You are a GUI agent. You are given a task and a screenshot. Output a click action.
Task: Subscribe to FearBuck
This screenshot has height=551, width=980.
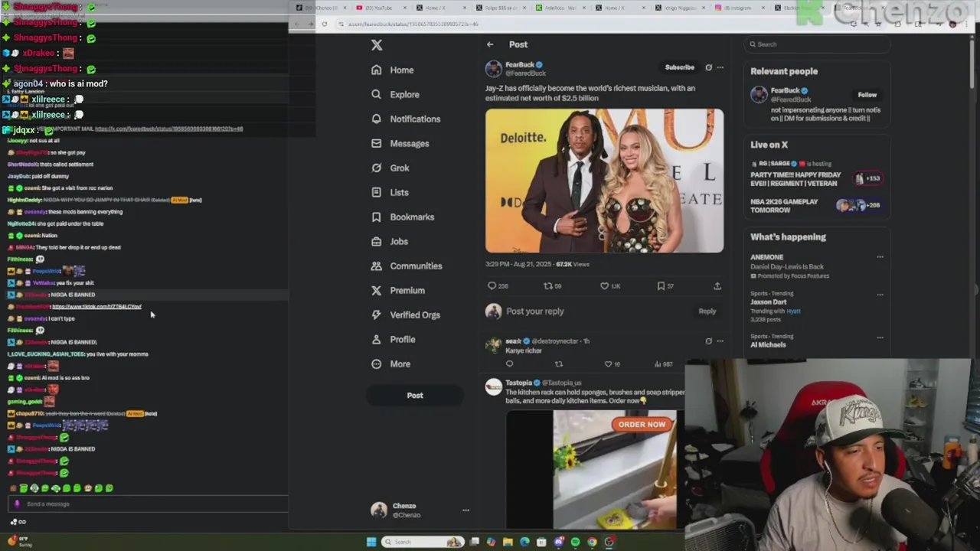pos(679,67)
